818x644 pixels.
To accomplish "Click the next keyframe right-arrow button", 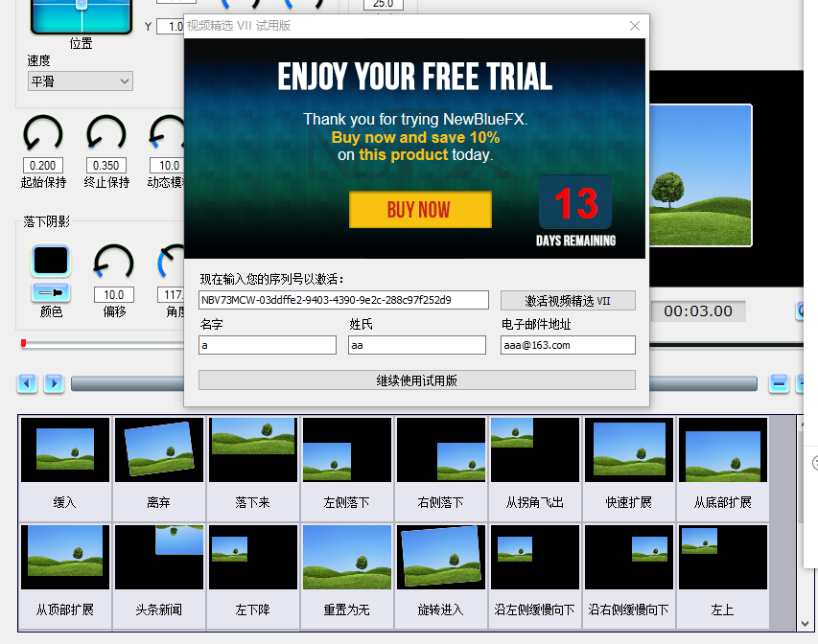I will 54,384.
